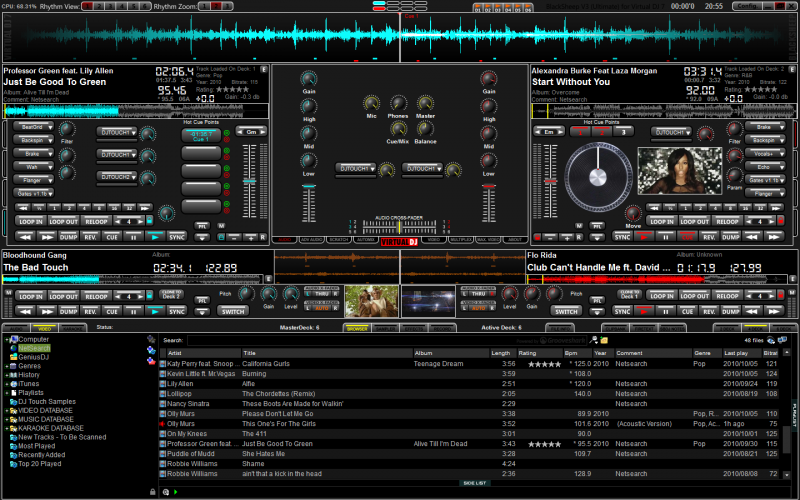Open the Echo effect dropdown on deck 2
The image size is (800, 500).
point(765,166)
